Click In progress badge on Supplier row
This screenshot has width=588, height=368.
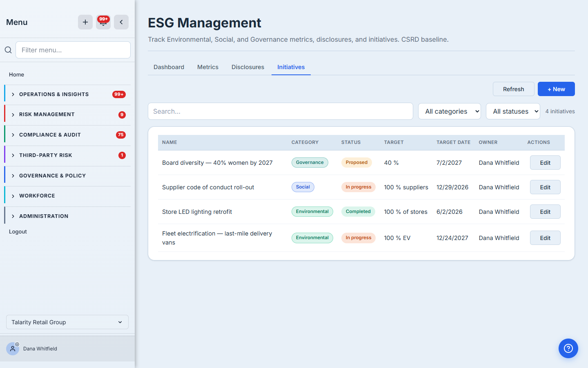359,187
